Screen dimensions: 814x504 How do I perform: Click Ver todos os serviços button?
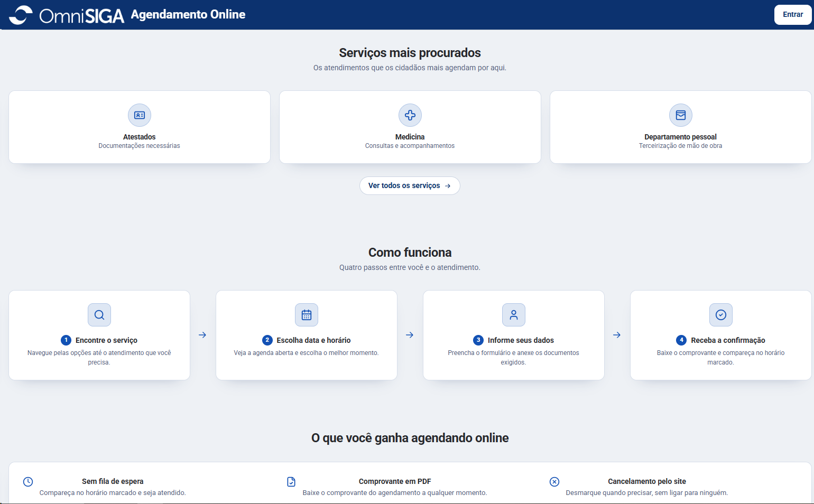(410, 185)
